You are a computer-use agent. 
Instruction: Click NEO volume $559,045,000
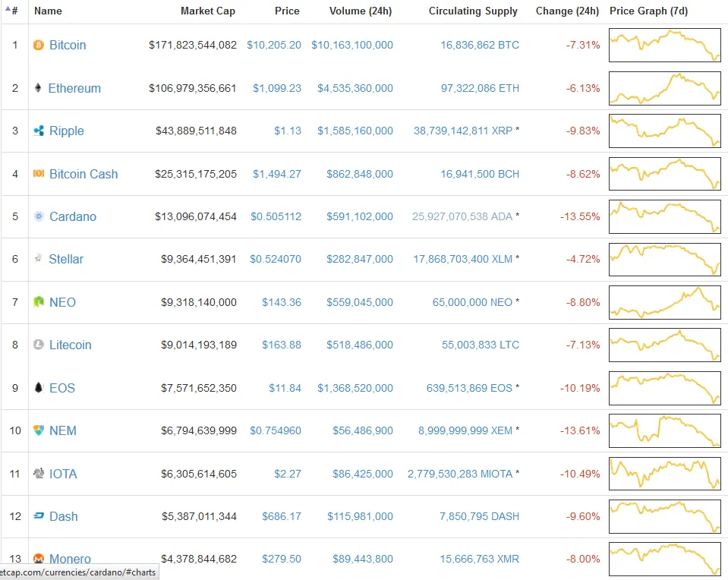click(x=360, y=302)
